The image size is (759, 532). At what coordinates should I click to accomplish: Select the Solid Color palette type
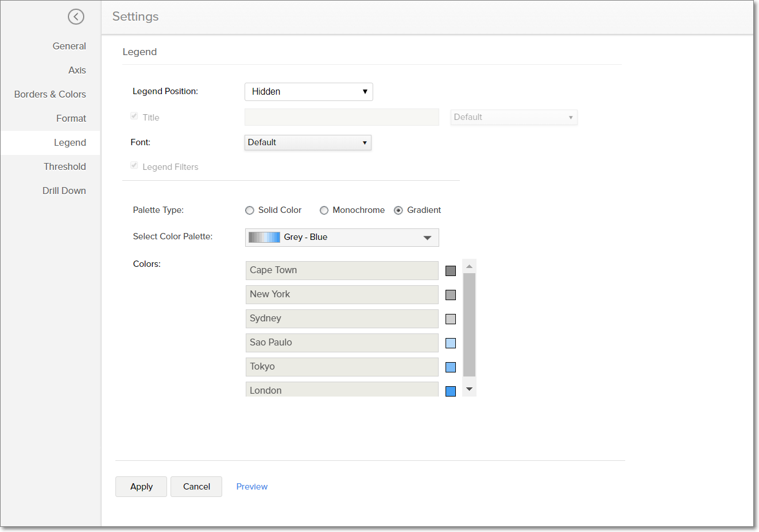click(x=250, y=211)
